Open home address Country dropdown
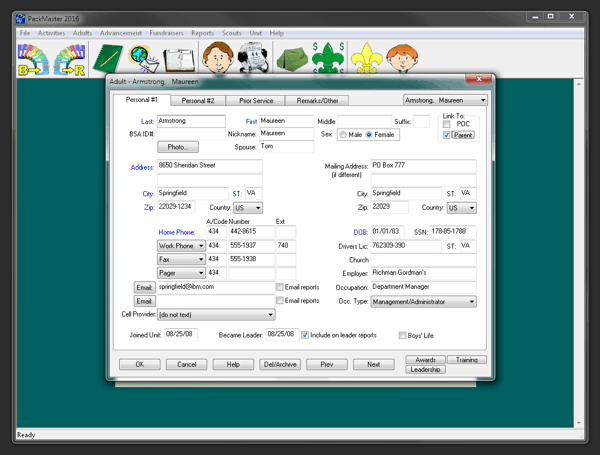Image resolution: width=600 pixels, height=455 pixels. [248, 208]
